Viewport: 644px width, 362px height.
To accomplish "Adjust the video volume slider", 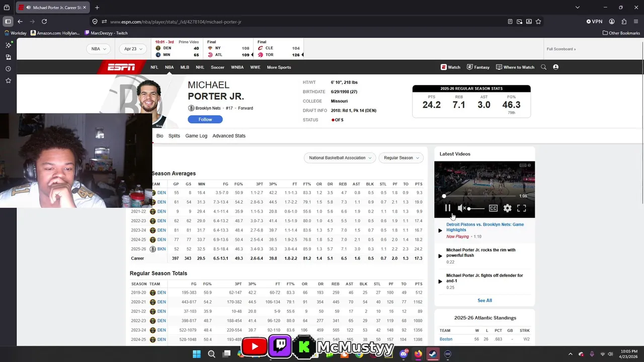I will click(476, 208).
